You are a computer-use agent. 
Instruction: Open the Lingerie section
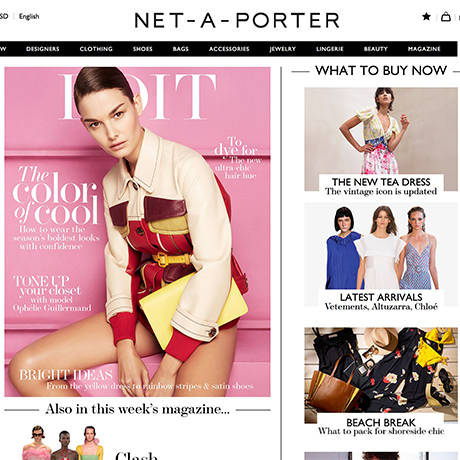[x=330, y=49]
